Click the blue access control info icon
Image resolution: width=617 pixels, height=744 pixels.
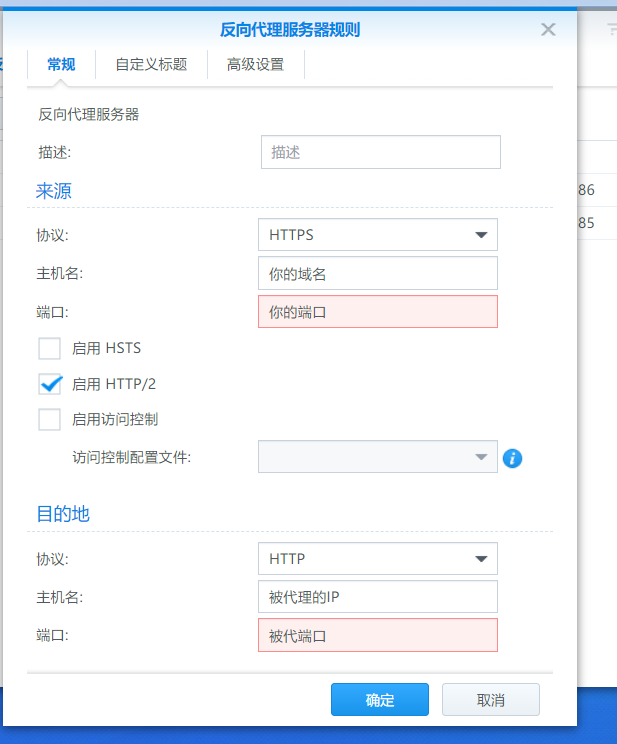[513, 458]
